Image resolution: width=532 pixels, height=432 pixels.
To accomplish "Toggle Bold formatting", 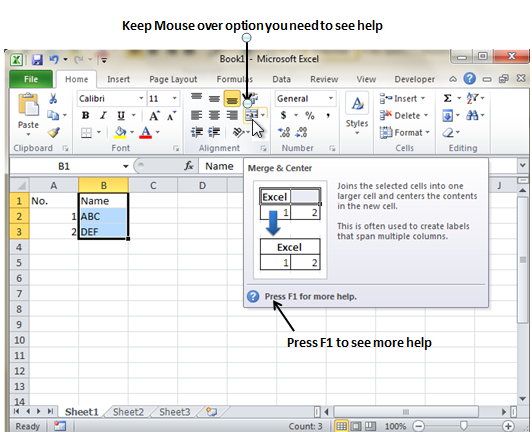I will click(x=86, y=115).
